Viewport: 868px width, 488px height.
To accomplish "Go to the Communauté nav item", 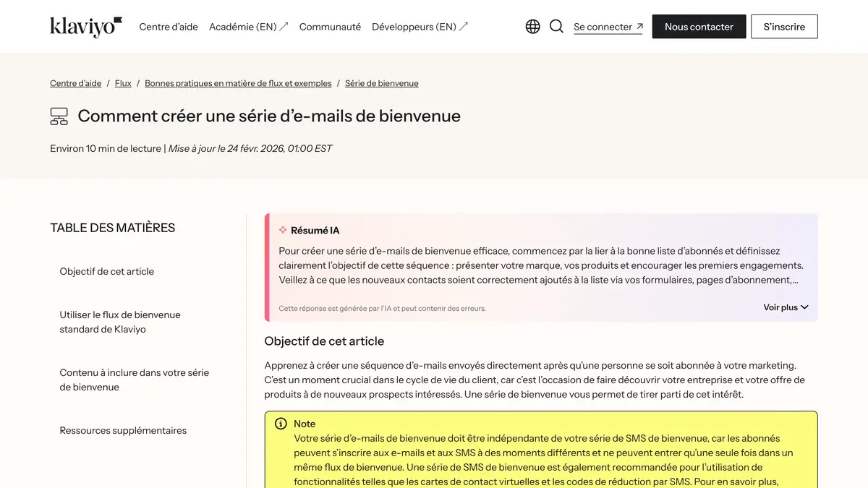I will 330,27.
